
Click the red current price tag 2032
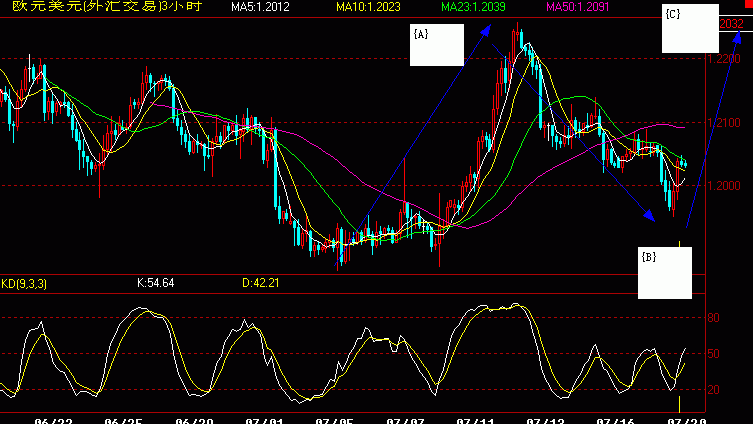[x=731, y=24]
